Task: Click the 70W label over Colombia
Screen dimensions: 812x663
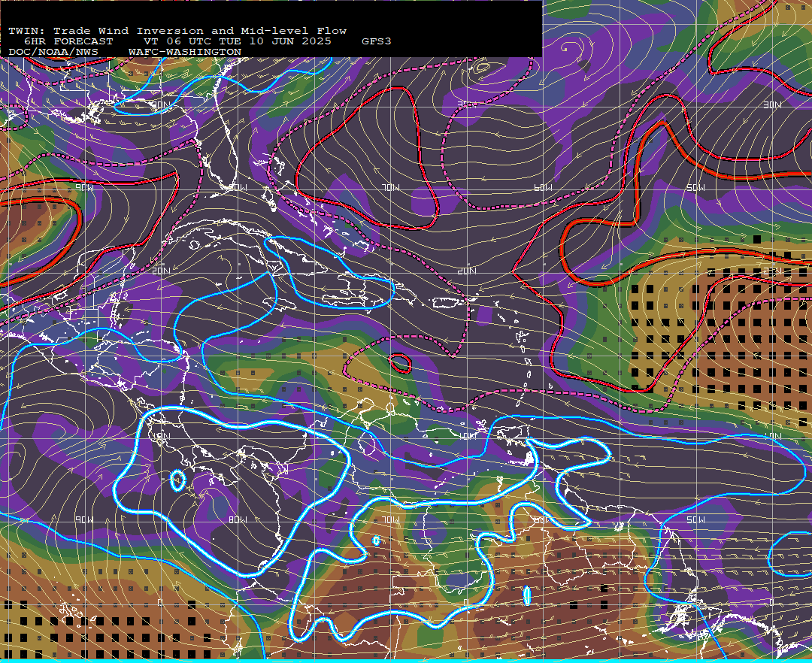Action: click(391, 519)
